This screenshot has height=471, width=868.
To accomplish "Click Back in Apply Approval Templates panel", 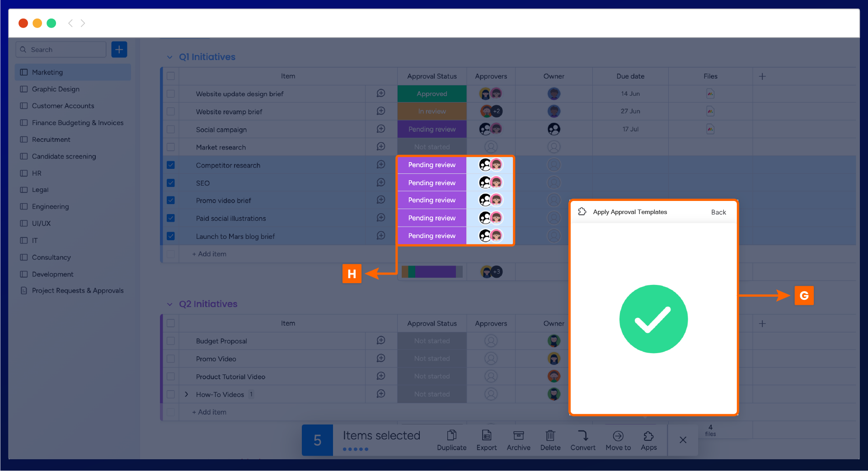I will pos(718,212).
